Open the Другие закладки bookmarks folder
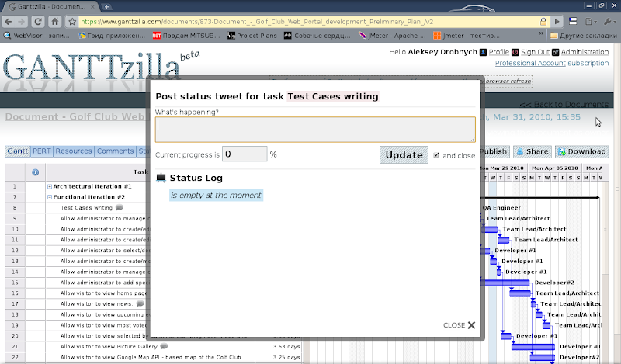Image resolution: width=621 pixels, height=364 pixels. tap(584, 36)
